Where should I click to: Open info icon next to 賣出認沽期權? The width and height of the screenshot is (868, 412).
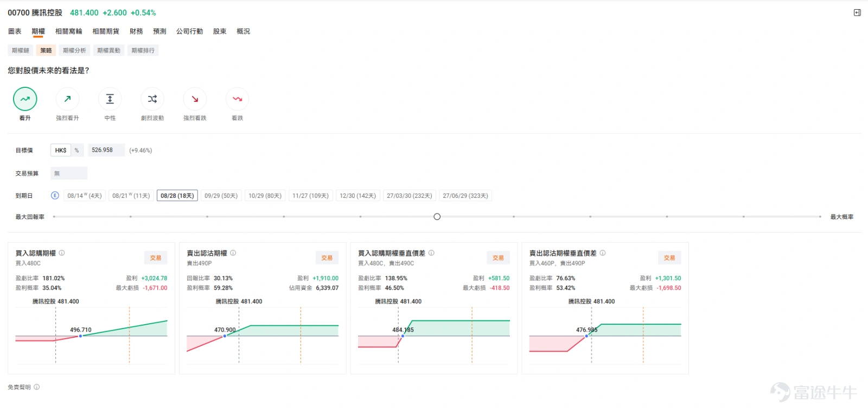[233, 253]
